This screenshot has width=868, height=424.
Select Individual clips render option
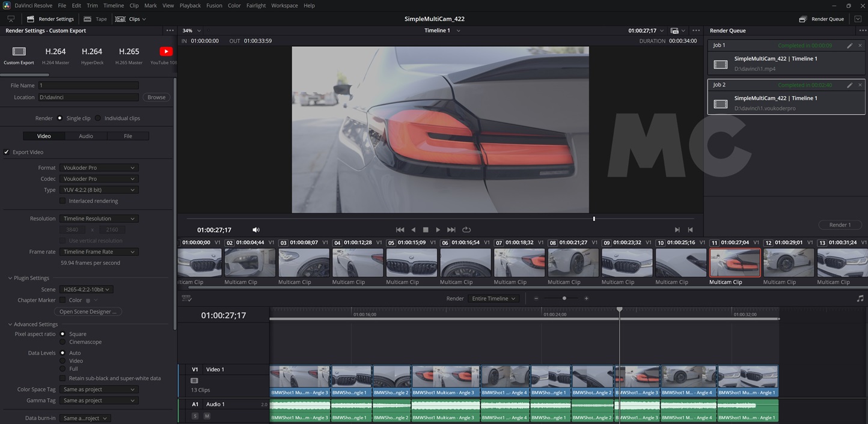click(98, 118)
